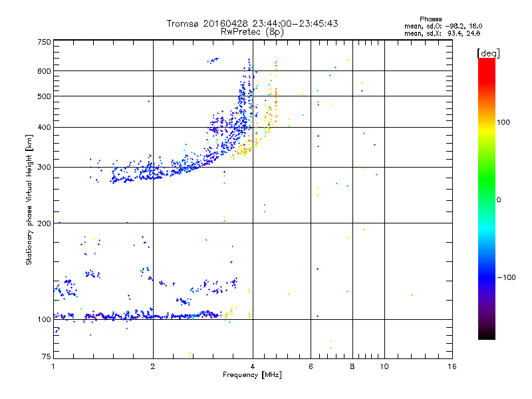532x399 pixels.
Task: Click the x-axis tick label '2'
Action: 153,366
